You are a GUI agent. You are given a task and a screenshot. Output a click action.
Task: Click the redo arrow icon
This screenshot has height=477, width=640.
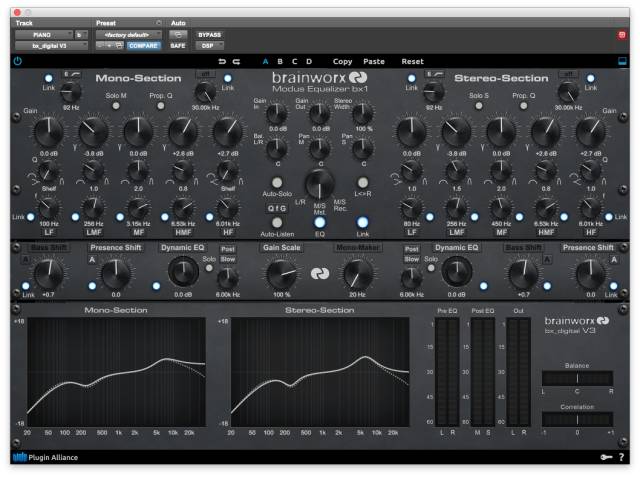click(236, 62)
